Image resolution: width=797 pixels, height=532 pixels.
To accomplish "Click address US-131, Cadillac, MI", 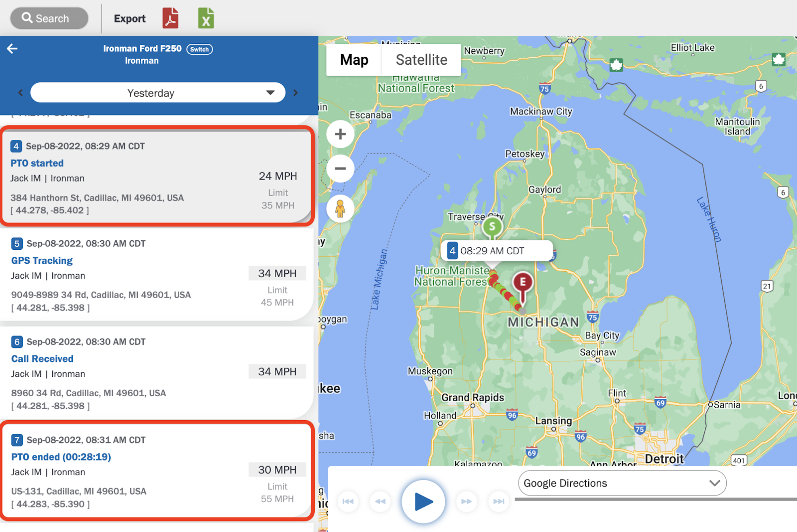I will coord(79,491).
